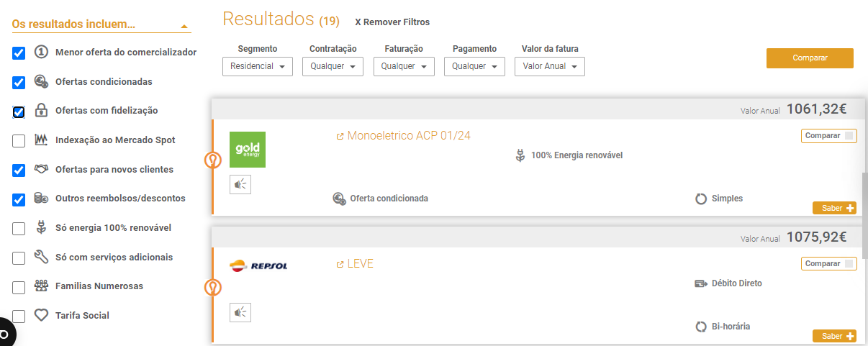Tick the Só energia 100% renovável checkbox
Screen dimensions: 868x346
(x=19, y=229)
